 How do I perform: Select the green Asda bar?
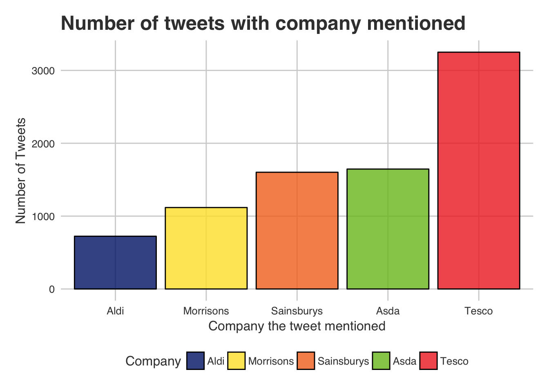pos(388,229)
